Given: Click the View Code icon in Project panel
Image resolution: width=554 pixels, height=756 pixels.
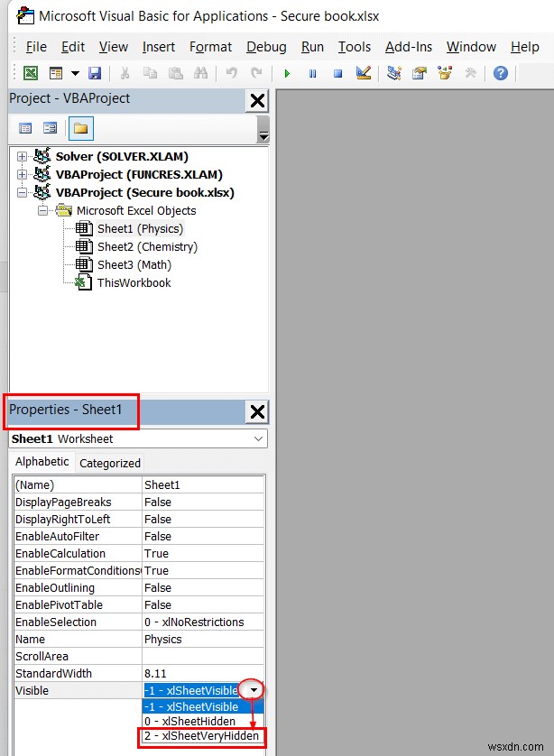Looking at the screenshot, I should point(25,128).
